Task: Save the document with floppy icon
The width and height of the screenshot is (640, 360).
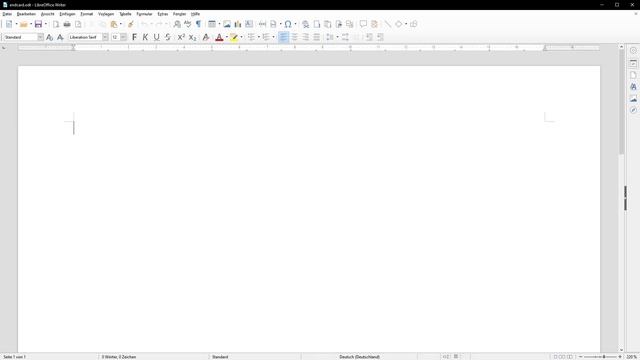Action: 38,24
